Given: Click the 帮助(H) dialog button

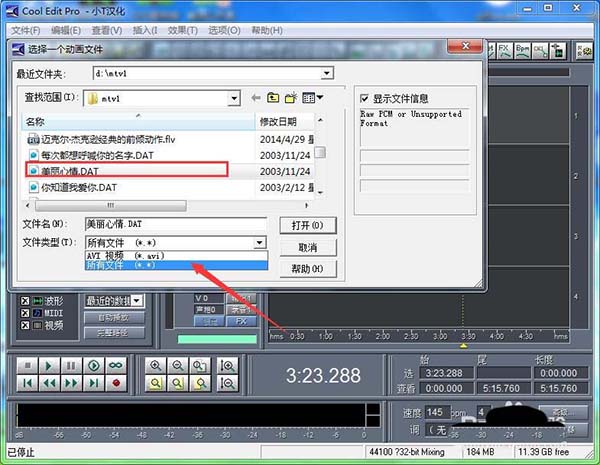Looking at the screenshot, I should [x=308, y=269].
